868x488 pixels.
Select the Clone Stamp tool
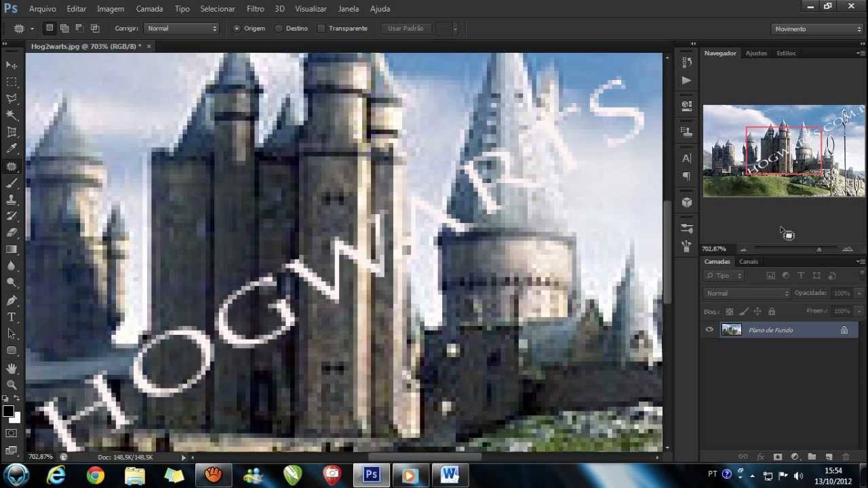12,200
